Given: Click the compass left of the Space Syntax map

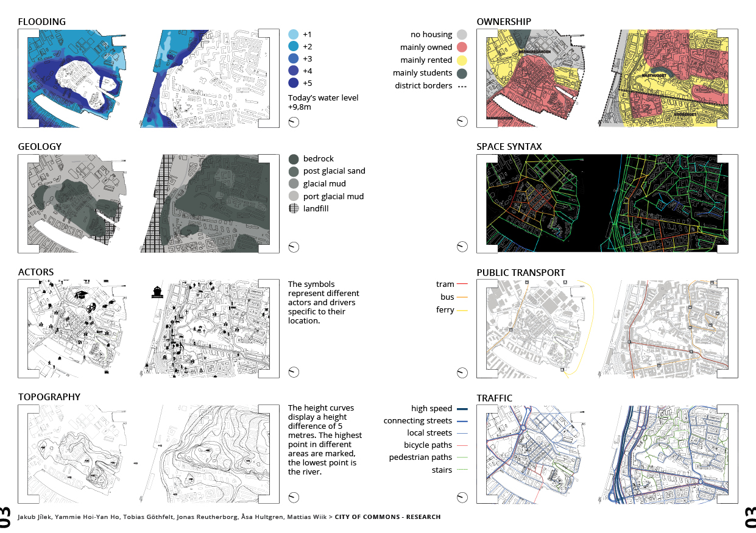Looking at the screenshot, I should coord(462,247).
